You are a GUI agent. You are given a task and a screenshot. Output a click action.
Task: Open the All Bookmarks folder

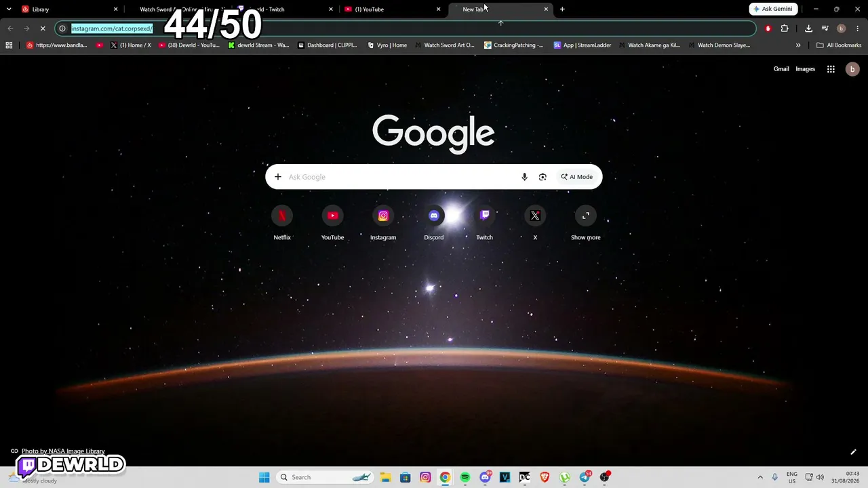(839, 45)
